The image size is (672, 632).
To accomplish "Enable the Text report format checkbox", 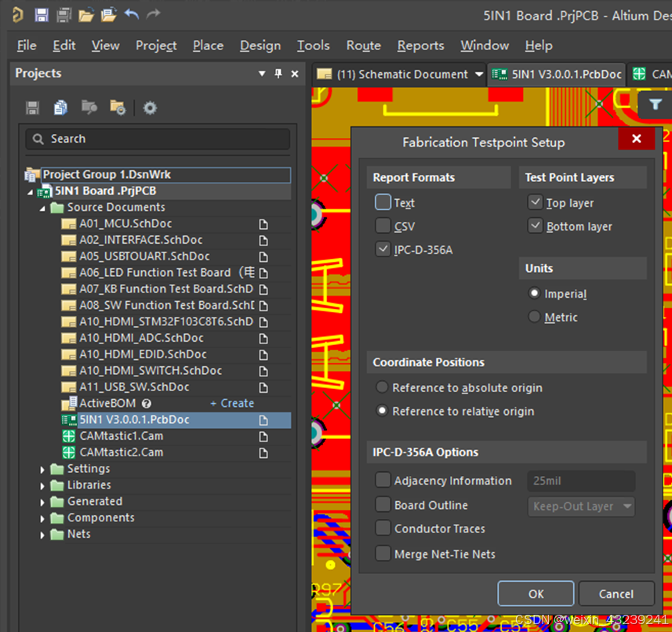I will [x=383, y=202].
